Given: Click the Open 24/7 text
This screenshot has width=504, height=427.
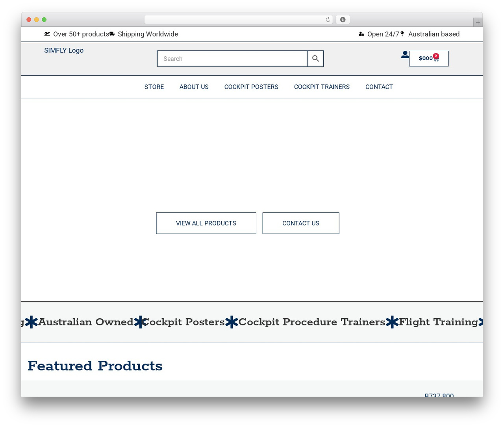Looking at the screenshot, I should 383,34.
